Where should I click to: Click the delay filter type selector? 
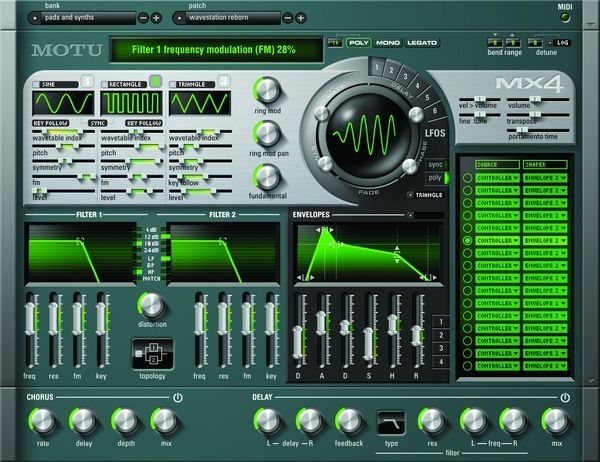pos(391,423)
